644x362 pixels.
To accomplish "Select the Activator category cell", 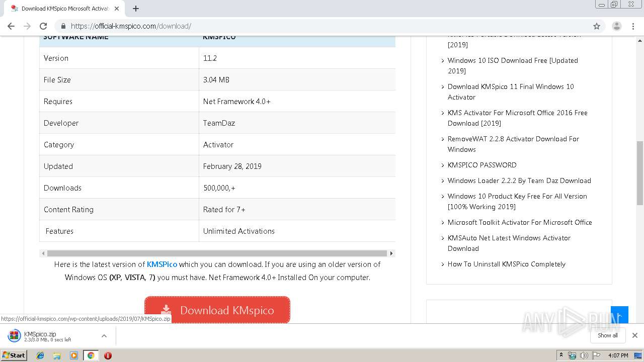I will (297, 145).
